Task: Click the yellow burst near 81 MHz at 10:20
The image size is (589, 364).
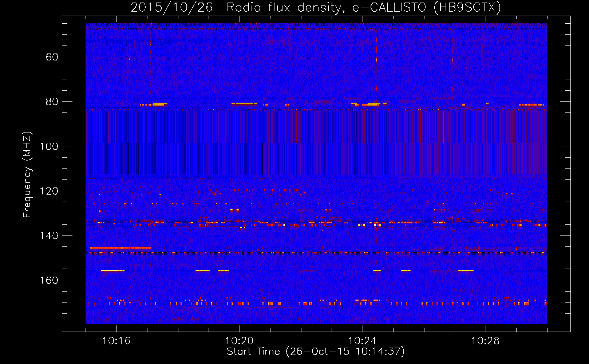Action: tap(244, 104)
